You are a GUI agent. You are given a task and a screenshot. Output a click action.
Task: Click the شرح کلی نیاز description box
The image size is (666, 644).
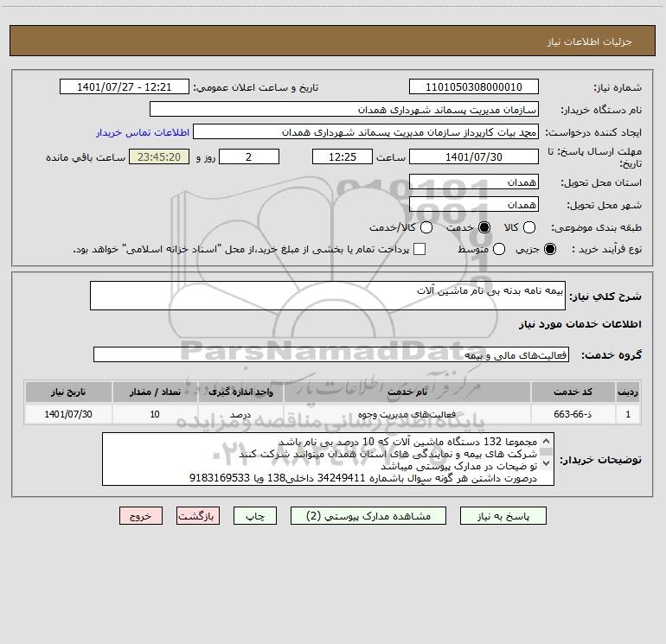point(328,296)
